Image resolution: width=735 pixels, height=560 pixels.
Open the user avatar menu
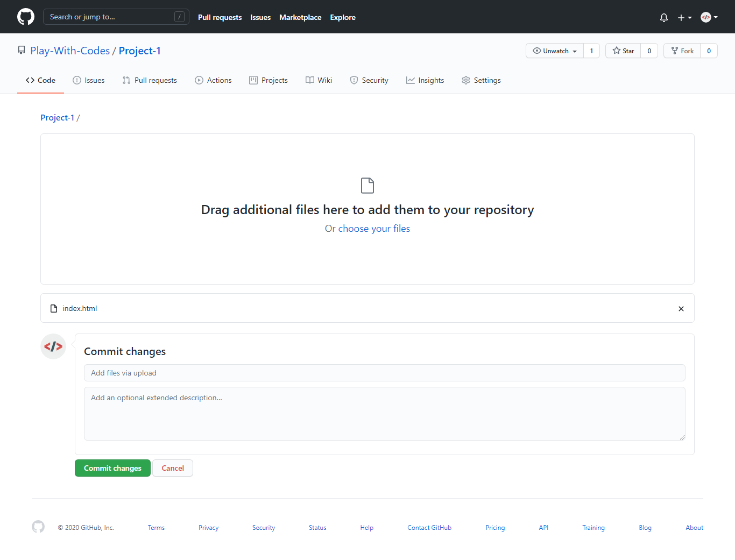tap(709, 17)
